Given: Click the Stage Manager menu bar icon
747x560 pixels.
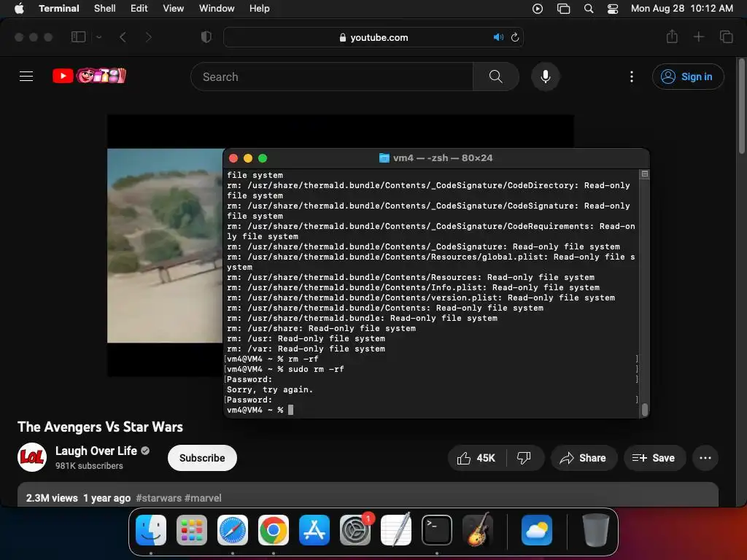Looking at the screenshot, I should point(564,9).
